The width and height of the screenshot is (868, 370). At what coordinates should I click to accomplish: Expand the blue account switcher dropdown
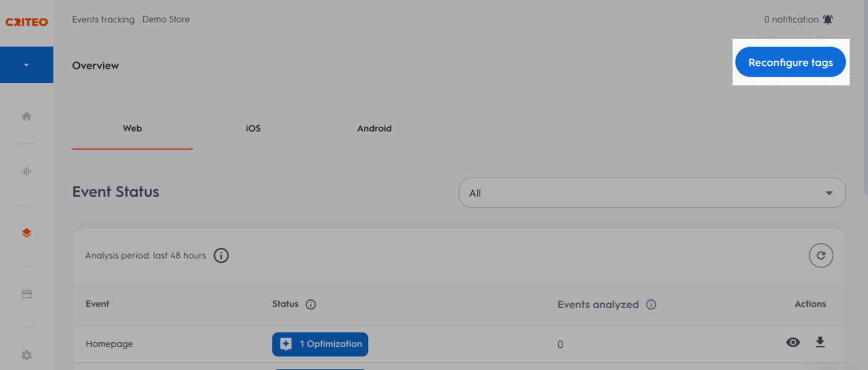click(27, 65)
